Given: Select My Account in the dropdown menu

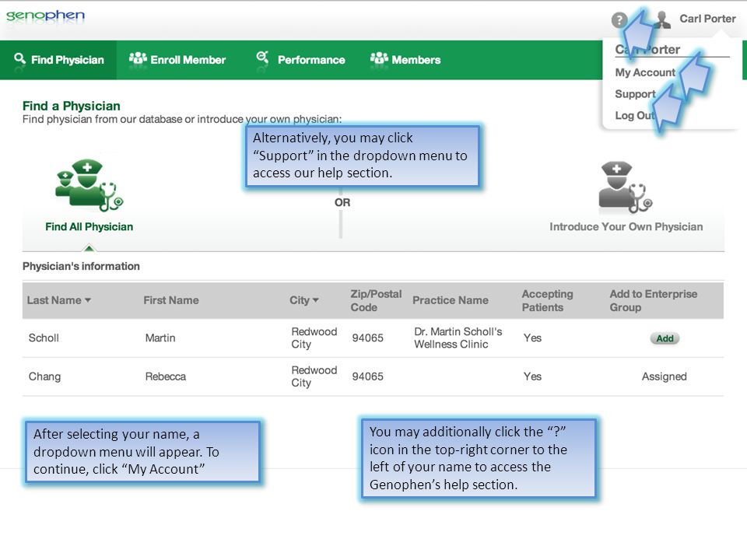Looking at the screenshot, I should [x=644, y=72].
